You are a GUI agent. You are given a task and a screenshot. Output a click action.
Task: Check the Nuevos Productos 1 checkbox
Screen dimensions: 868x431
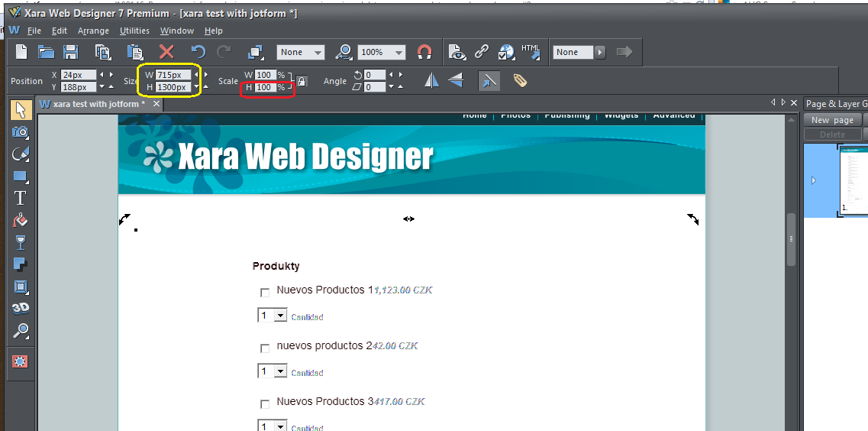click(265, 292)
